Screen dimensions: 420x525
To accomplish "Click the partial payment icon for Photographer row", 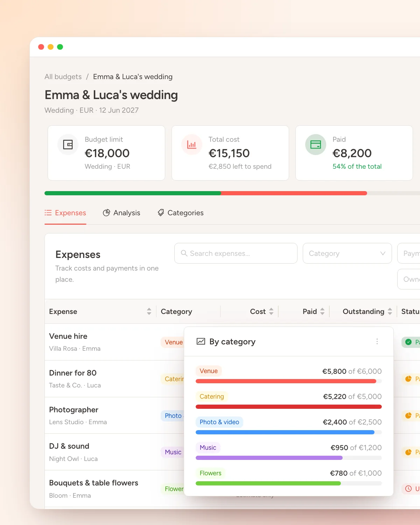I will click(408, 415).
